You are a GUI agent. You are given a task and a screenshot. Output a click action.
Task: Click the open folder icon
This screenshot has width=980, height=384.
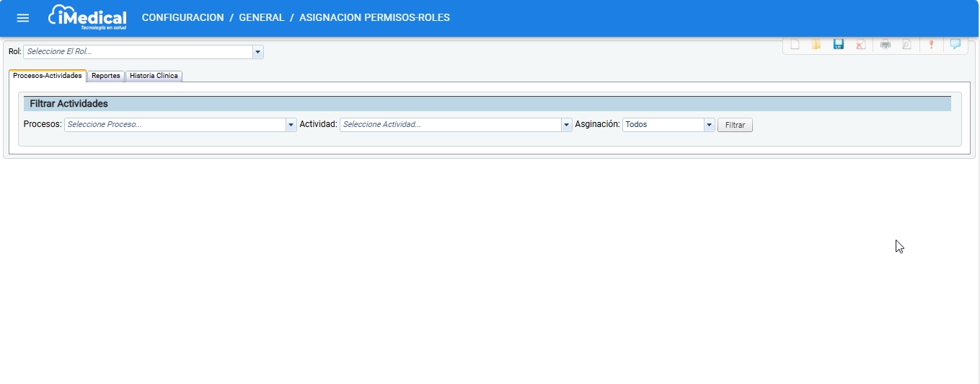(816, 45)
